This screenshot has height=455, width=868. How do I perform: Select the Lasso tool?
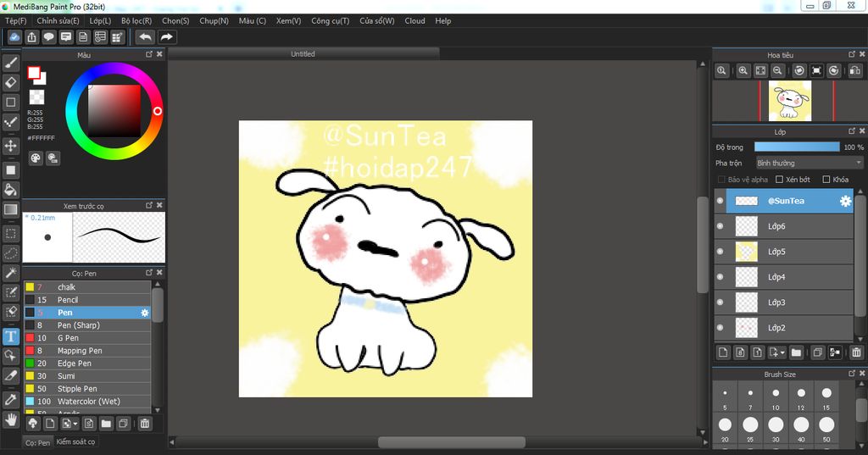tap(10, 253)
